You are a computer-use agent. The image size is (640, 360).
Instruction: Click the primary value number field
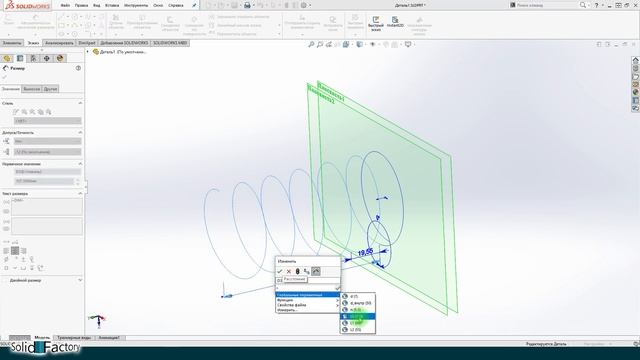pos(44,181)
